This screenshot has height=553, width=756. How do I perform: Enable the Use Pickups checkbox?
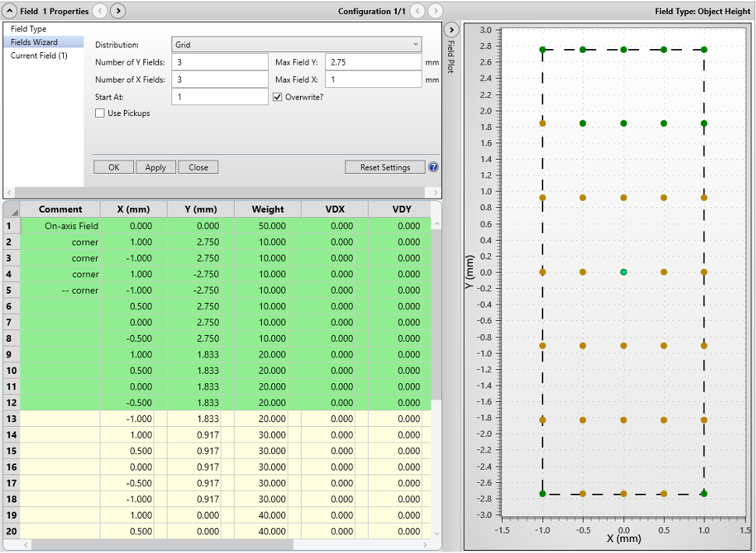[x=100, y=114]
